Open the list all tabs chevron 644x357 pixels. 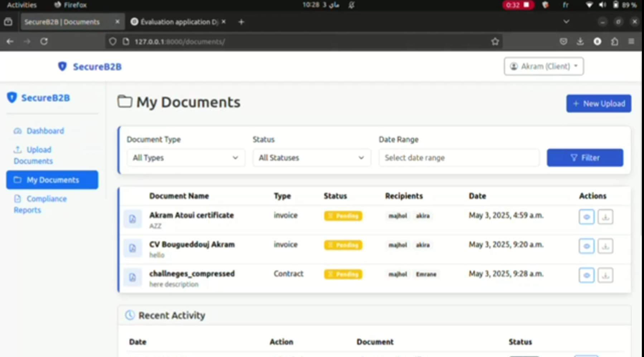566,22
